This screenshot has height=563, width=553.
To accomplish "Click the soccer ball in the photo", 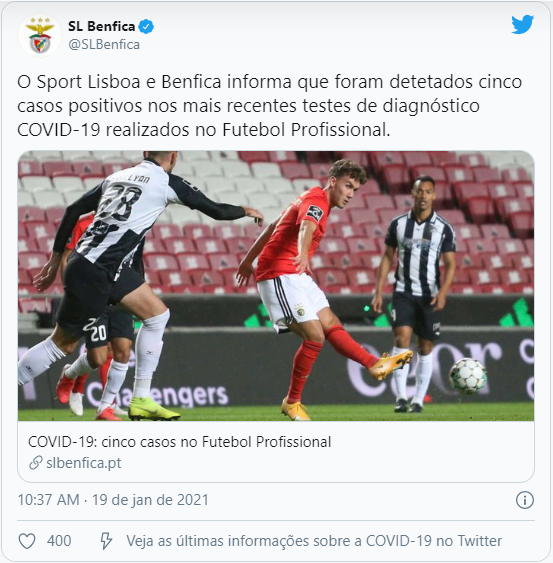I will (x=468, y=376).
